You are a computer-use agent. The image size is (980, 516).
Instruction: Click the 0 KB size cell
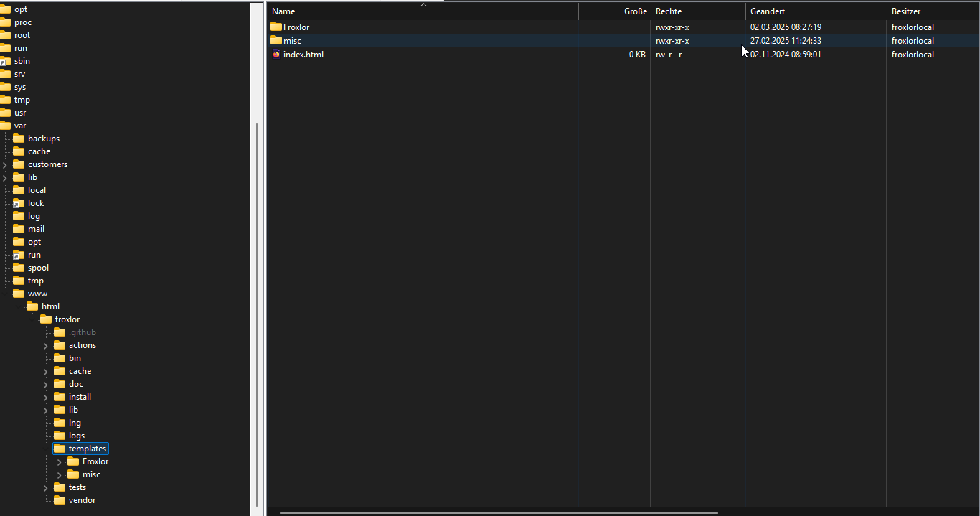(x=637, y=55)
